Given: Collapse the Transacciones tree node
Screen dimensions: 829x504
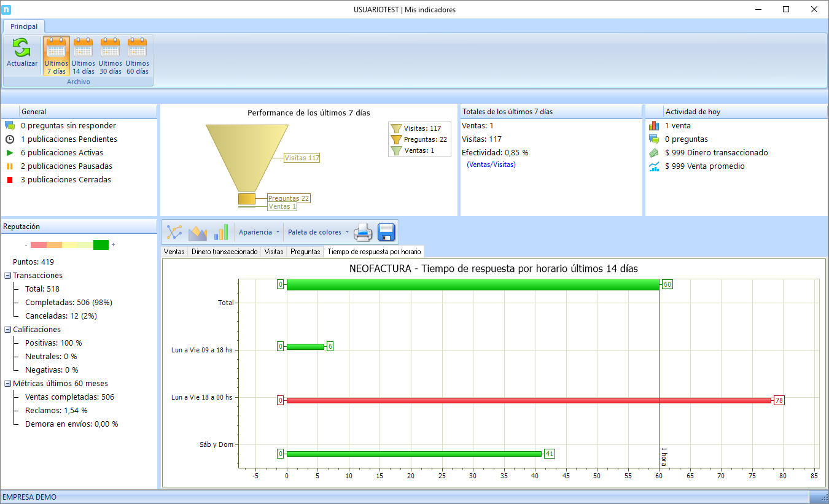Looking at the screenshot, I should click(7, 276).
